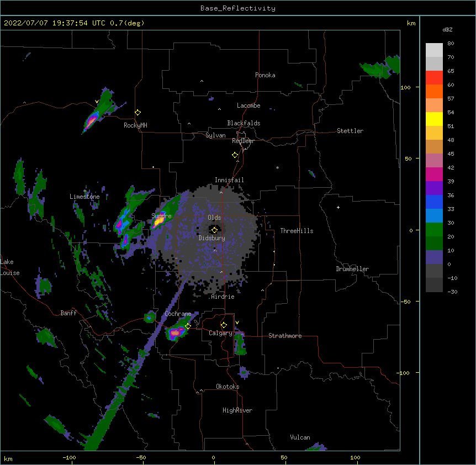This screenshot has width=476, height=465.
Task: Click the Lacombe city label
Action: pos(248,105)
